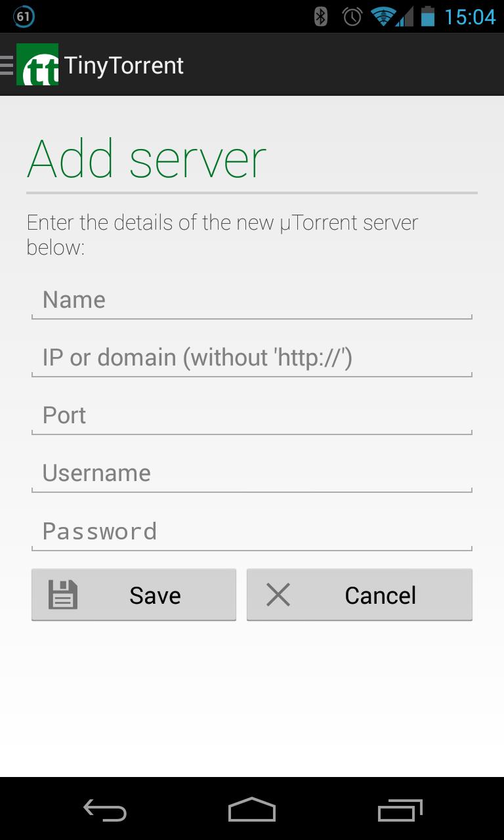Click the Bluetooth status bar icon
This screenshot has height=840, width=504.
pyautogui.click(x=318, y=16)
